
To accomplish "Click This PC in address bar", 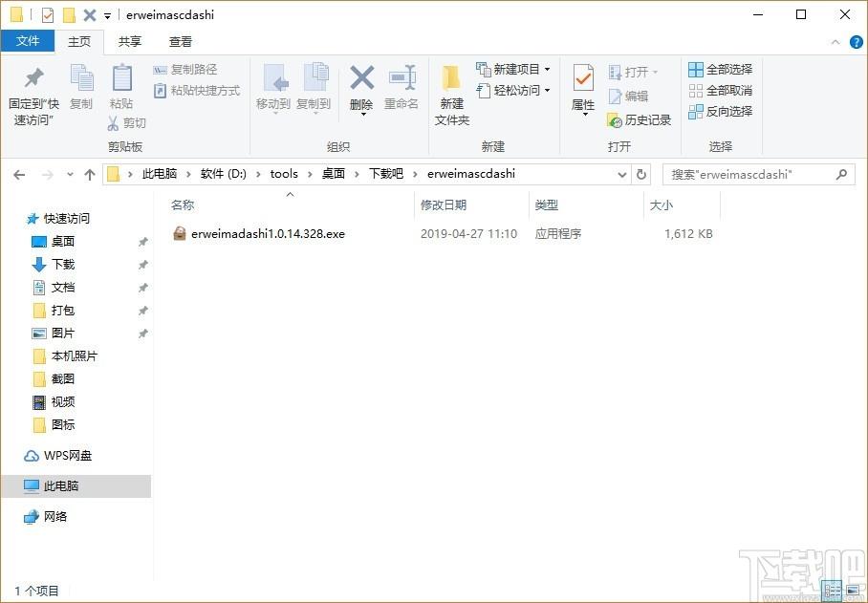I will 160,174.
